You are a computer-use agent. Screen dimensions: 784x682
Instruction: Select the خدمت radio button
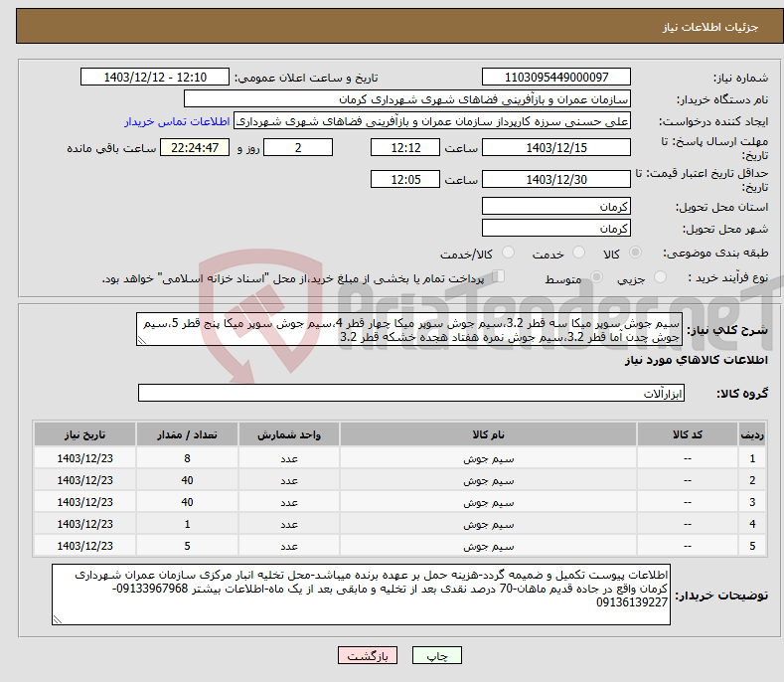(x=578, y=253)
